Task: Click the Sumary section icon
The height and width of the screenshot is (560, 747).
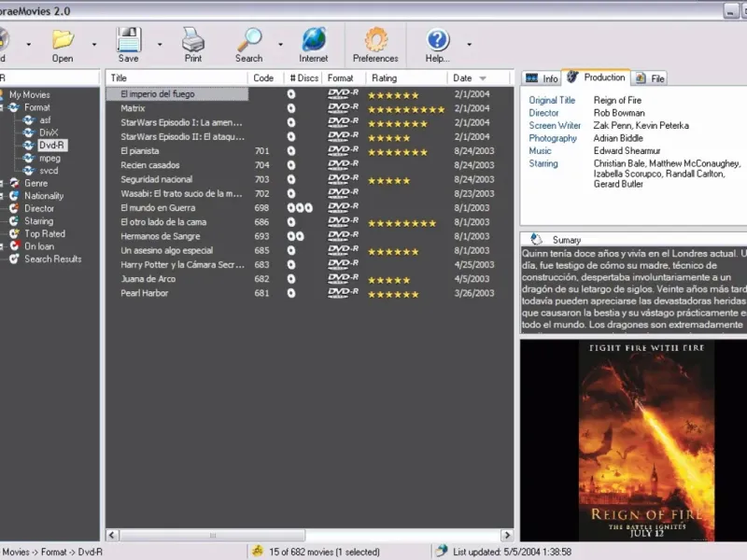Action: pos(536,239)
